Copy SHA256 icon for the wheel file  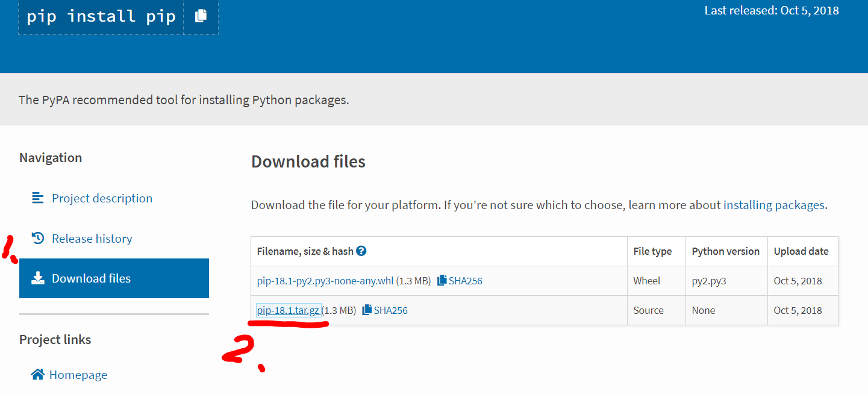point(442,281)
